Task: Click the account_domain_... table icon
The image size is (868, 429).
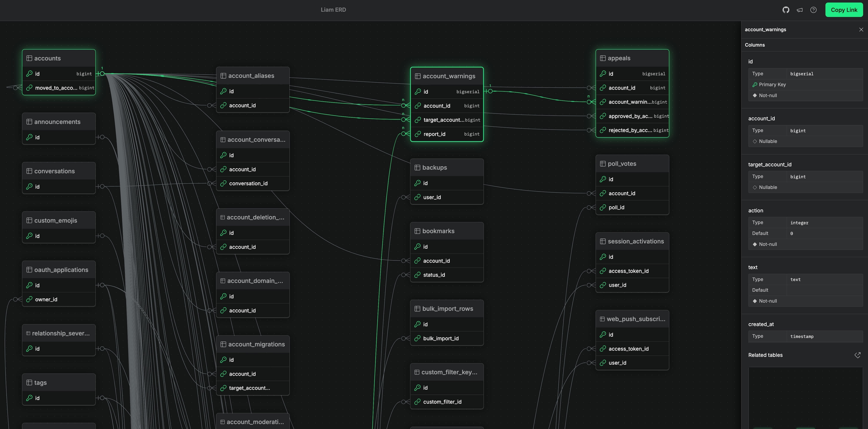Action: coord(223,281)
